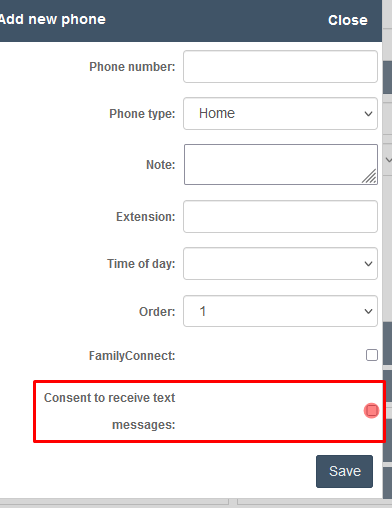The height and width of the screenshot is (508, 392).
Task: Check Consent to receive text messages box
Action: pos(372,411)
